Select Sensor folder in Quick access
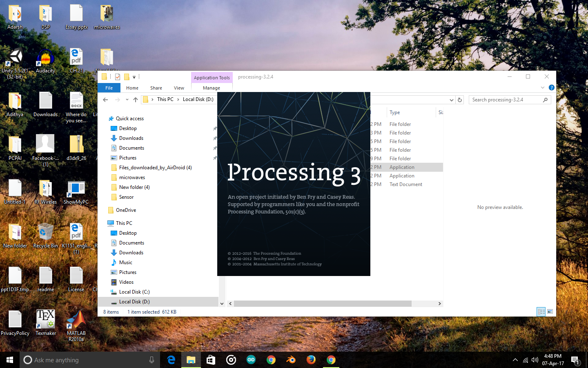Screen dimensions: 588x368 (x=126, y=197)
